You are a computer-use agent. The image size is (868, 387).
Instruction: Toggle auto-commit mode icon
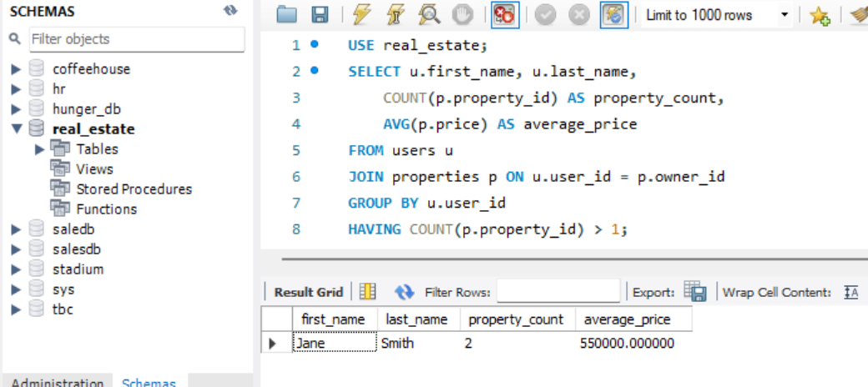coord(614,15)
